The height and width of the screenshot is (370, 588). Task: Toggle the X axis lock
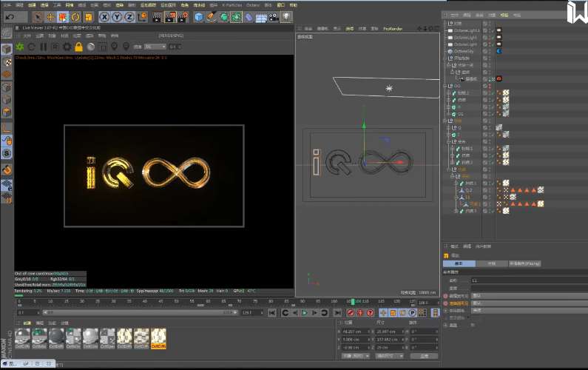[104, 16]
